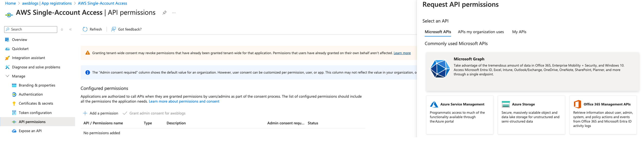Viewport: 644px width, 145px height.
Task: Click the Expose an API cloud icon
Action: [x=14, y=131]
